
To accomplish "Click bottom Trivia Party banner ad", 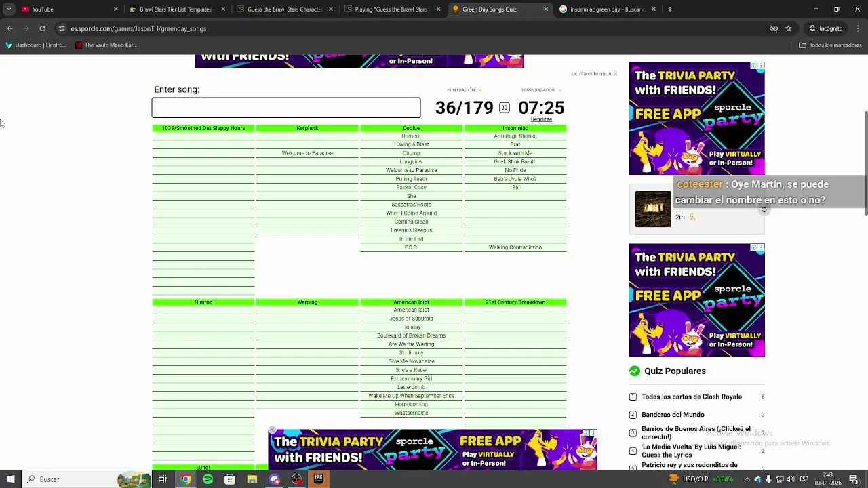I will coord(432,449).
